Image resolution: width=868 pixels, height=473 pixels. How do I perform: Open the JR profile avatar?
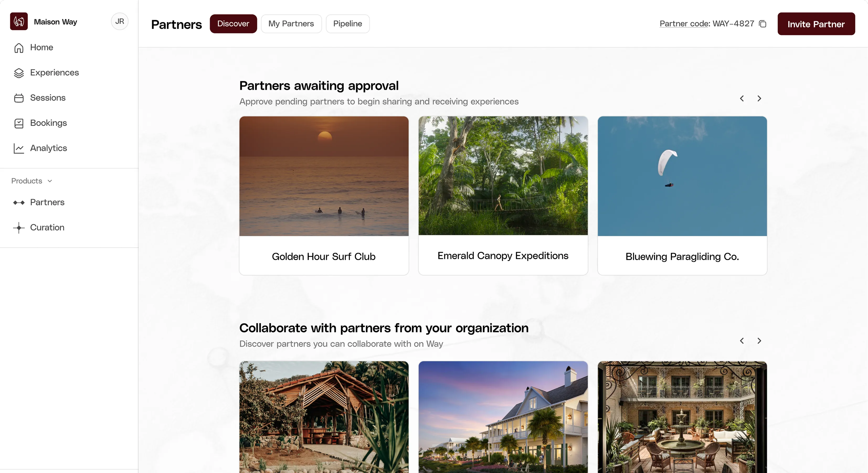click(120, 21)
